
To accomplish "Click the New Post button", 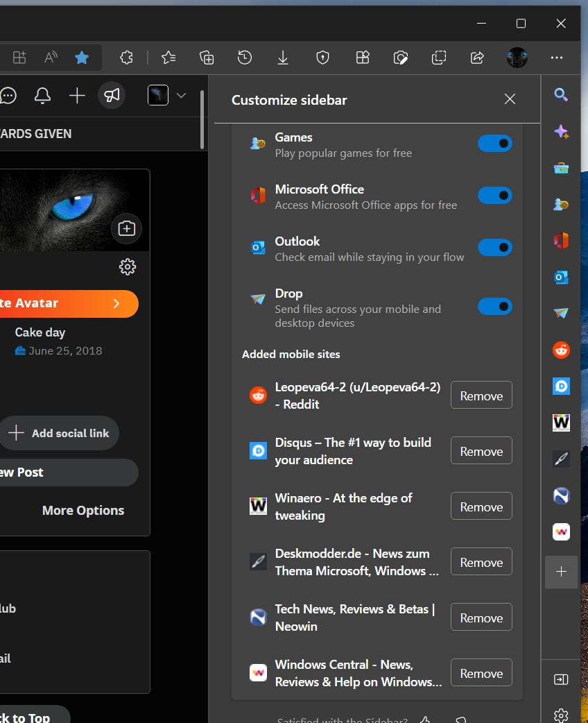I will (x=68, y=472).
